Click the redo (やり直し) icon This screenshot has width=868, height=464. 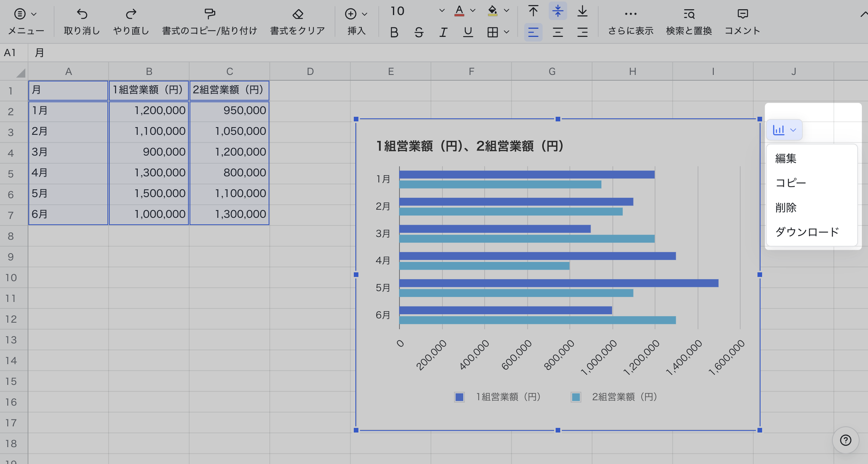pyautogui.click(x=131, y=14)
